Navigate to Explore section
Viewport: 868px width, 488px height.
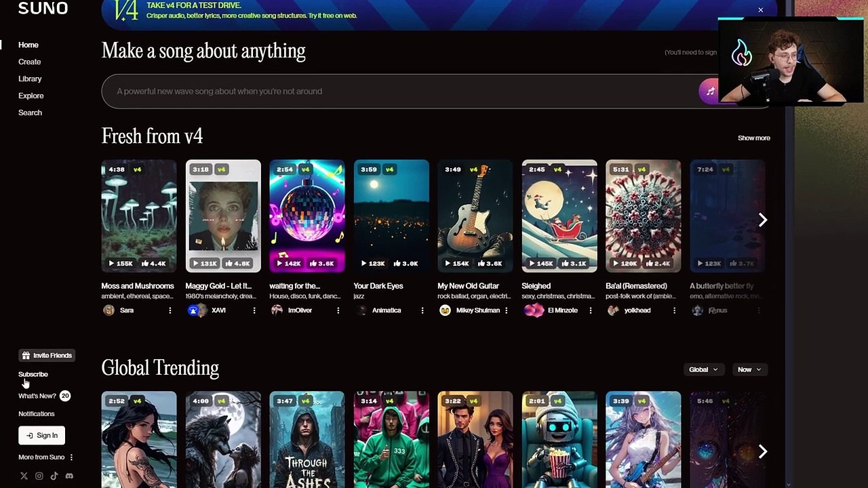coord(31,96)
